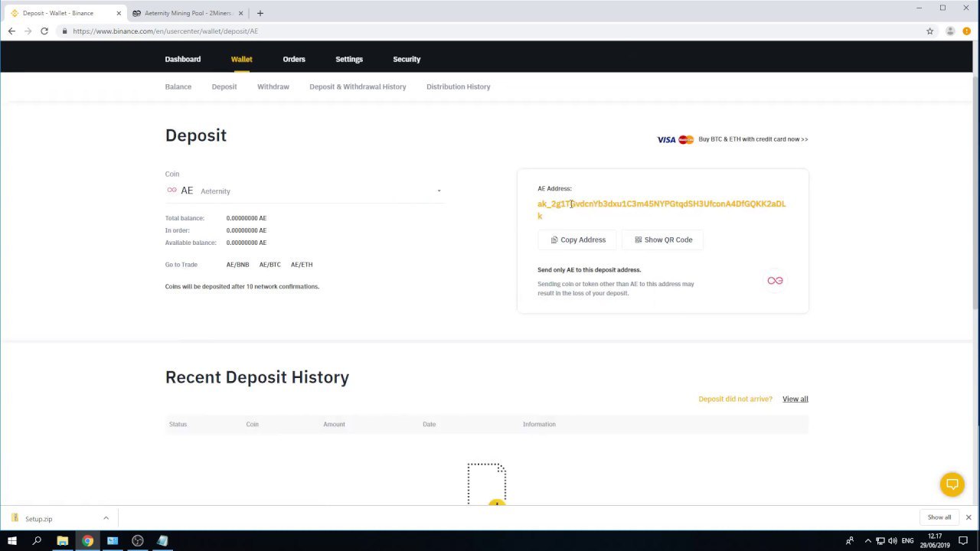Expand the Setup.zip download options arrow
The width and height of the screenshot is (980, 551).
click(106, 518)
